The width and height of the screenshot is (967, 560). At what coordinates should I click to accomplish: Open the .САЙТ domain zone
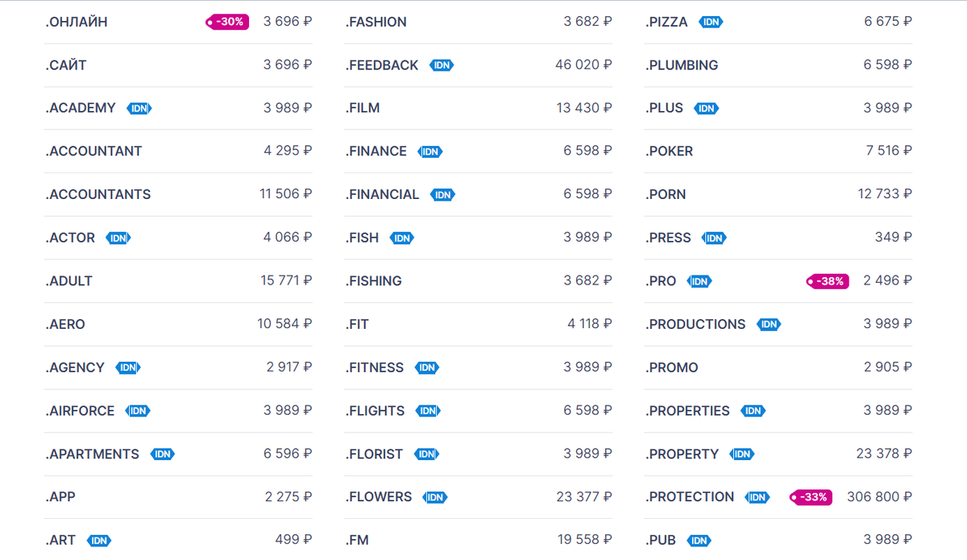point(66,65)
